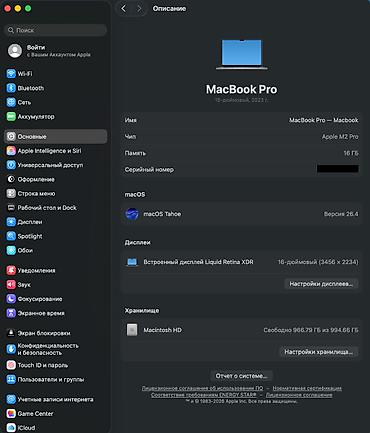Click Отчет о системе button
Screen dimensions: 370x433
tap(241, 376)
